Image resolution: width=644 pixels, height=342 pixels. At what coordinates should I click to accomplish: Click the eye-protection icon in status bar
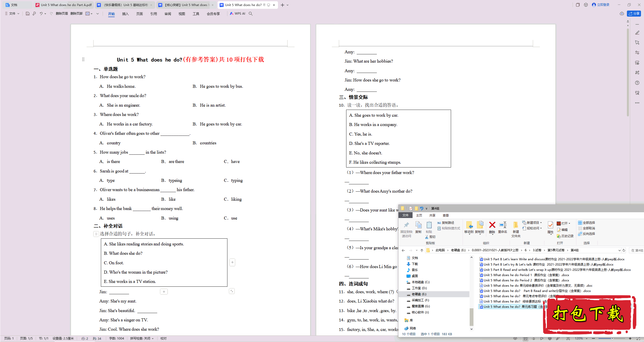515,338
